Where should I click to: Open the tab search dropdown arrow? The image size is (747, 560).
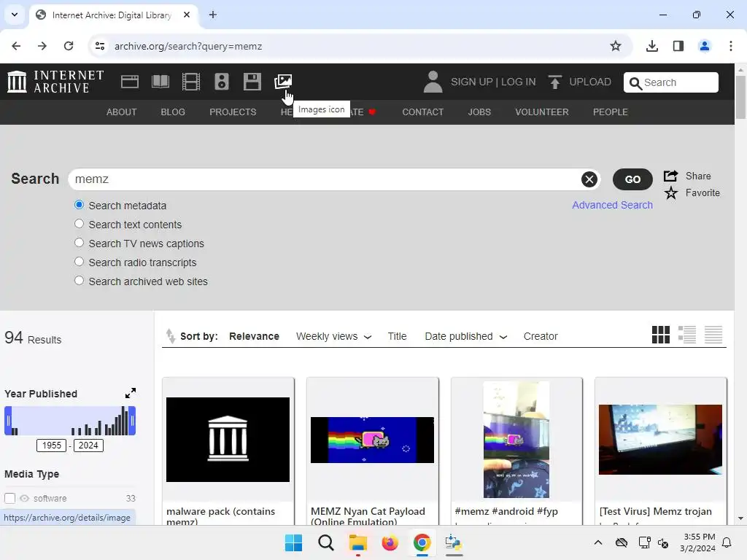pyautogui.click(x=15, y=15)
